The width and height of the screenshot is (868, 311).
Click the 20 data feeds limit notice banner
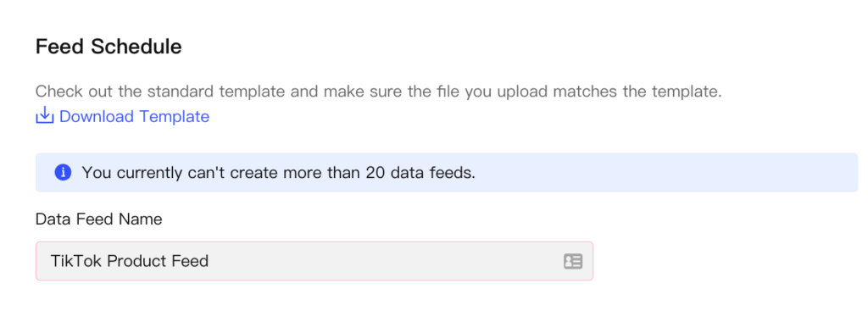(447, 173)
